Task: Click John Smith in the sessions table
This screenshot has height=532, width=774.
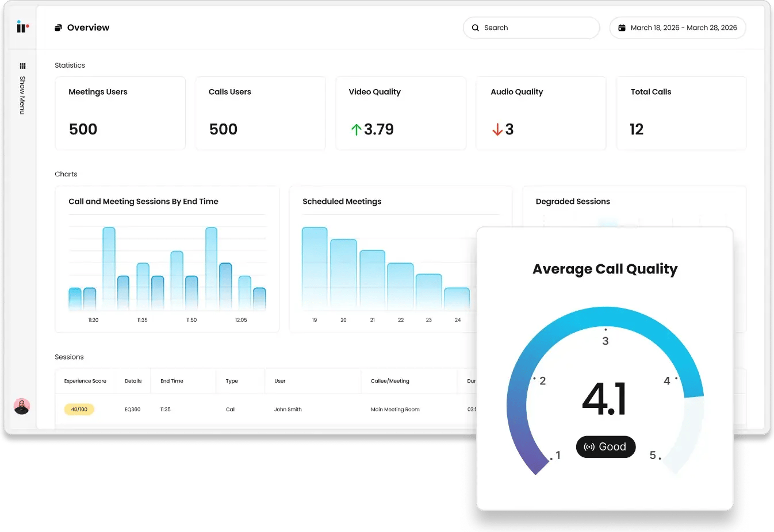Action: pos(288,409)
